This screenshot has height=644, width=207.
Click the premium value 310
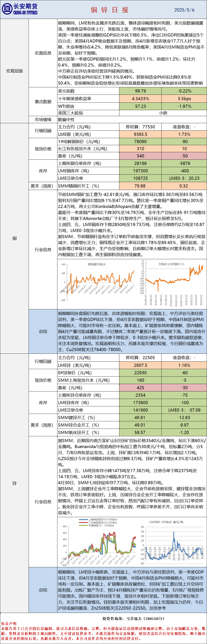[x=140, y=148]
